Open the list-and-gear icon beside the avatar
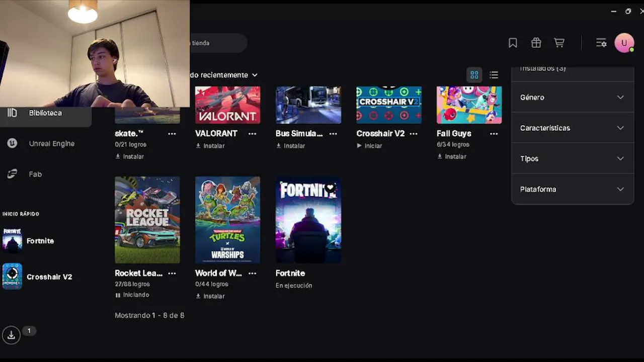 tap(601, 43)
